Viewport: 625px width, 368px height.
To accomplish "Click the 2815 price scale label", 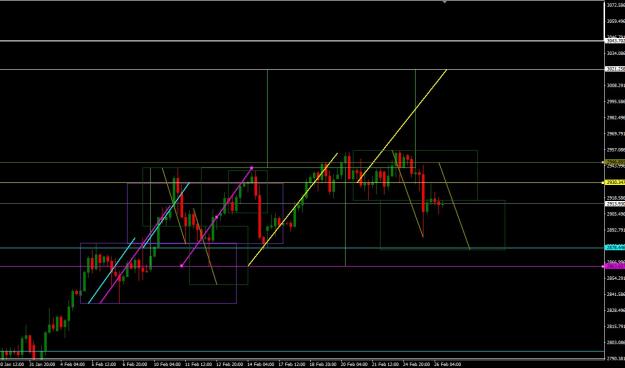I will click(616, 326).
